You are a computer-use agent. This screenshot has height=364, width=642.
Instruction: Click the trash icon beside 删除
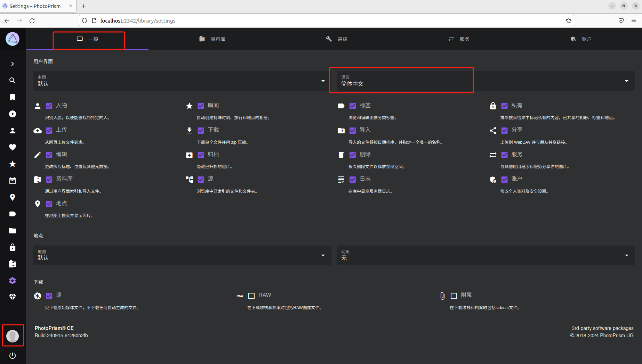(x=341, y=155)
